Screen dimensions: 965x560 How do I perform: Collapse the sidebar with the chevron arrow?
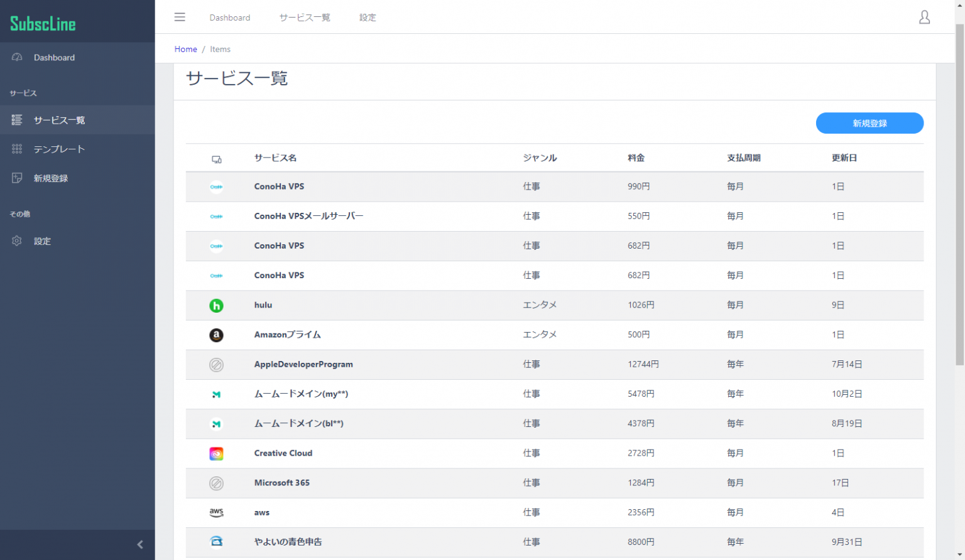pyautogui.click(x=140, y=544)
